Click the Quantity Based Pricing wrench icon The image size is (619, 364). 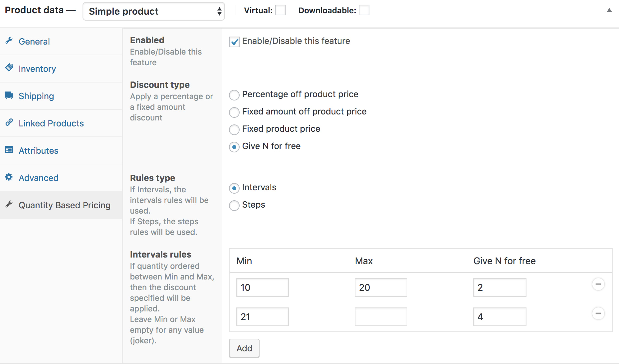[x=9, y=204]
